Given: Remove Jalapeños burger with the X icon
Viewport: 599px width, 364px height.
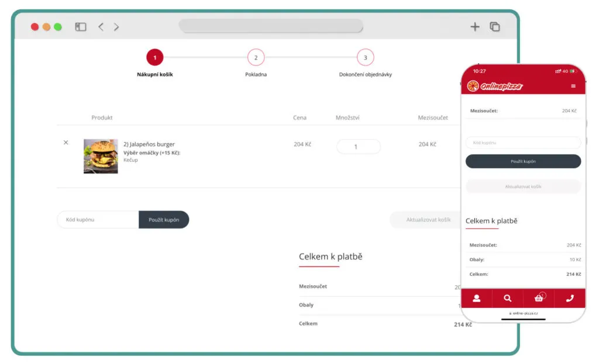Looking at the screenshot, I should 66,143.
